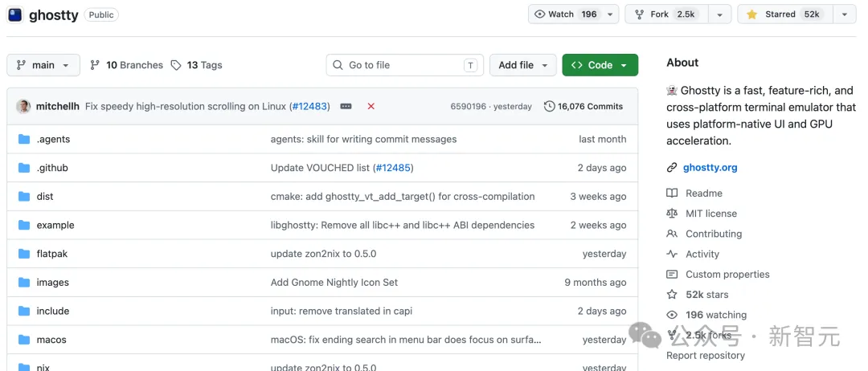
Task: Toggle Watch on the repository
Action: (x=565, y=14)
